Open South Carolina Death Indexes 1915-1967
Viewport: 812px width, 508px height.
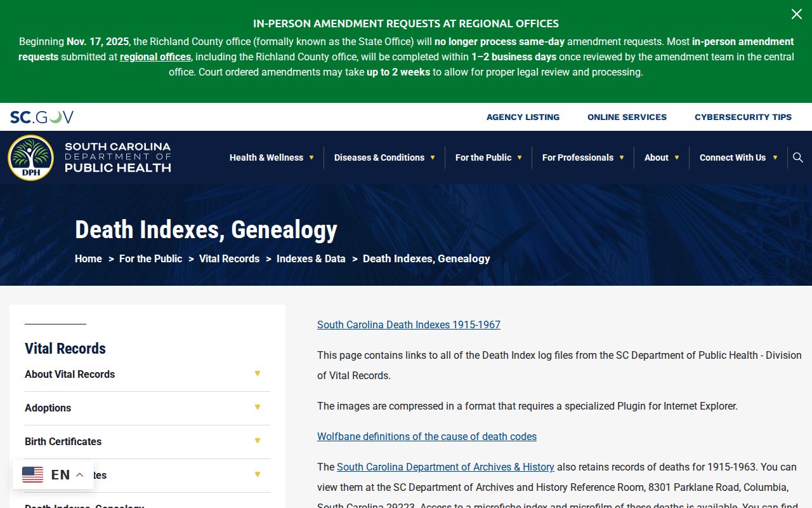409,324
